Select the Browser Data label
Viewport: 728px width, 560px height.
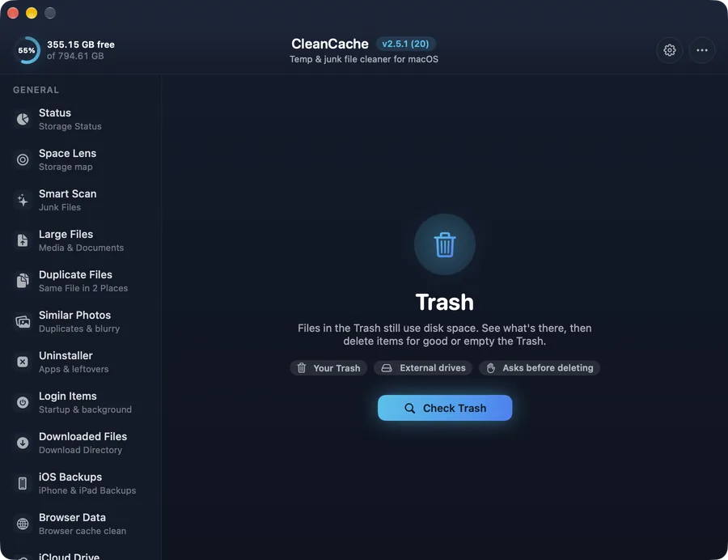click(x=72, y=517)
